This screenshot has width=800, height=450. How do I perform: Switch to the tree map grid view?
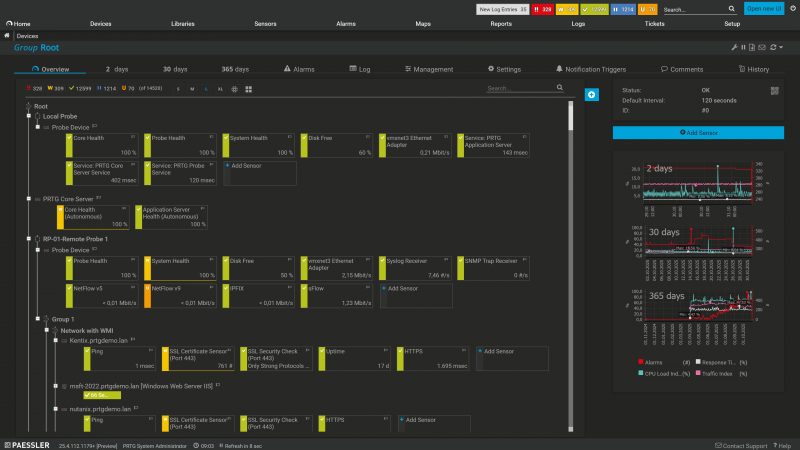coord(248,89)
